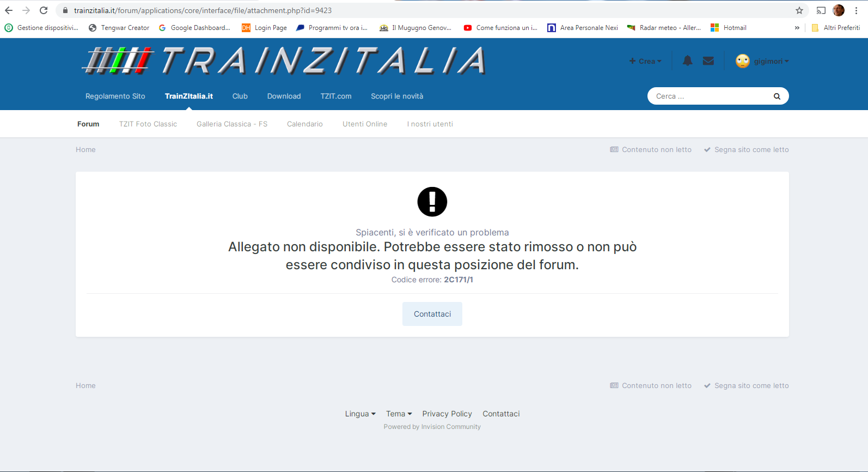Image resolution: width=868 pixels, height=472 pixels.
Task: Open Hotmail bookmark
Action: pos(729,28)
